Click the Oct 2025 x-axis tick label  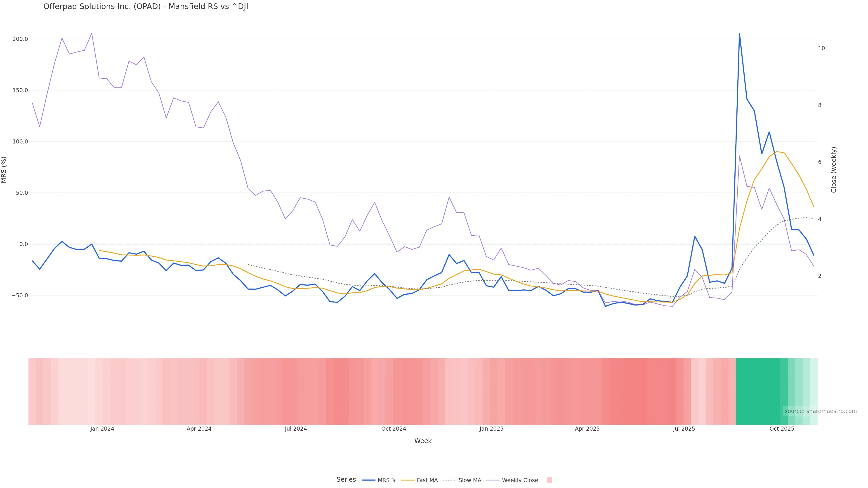tap(782, 429)
